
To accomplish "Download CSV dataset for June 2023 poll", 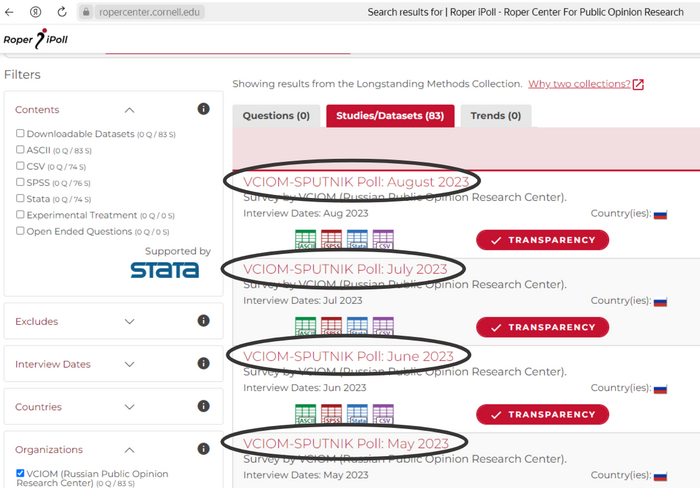I will pos(383,413).
